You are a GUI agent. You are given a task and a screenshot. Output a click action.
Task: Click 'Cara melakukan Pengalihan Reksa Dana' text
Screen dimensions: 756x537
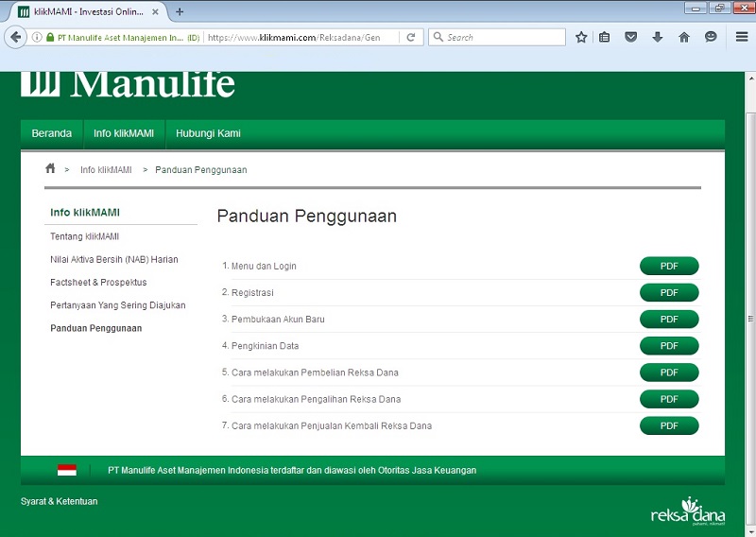pos(316,399)
